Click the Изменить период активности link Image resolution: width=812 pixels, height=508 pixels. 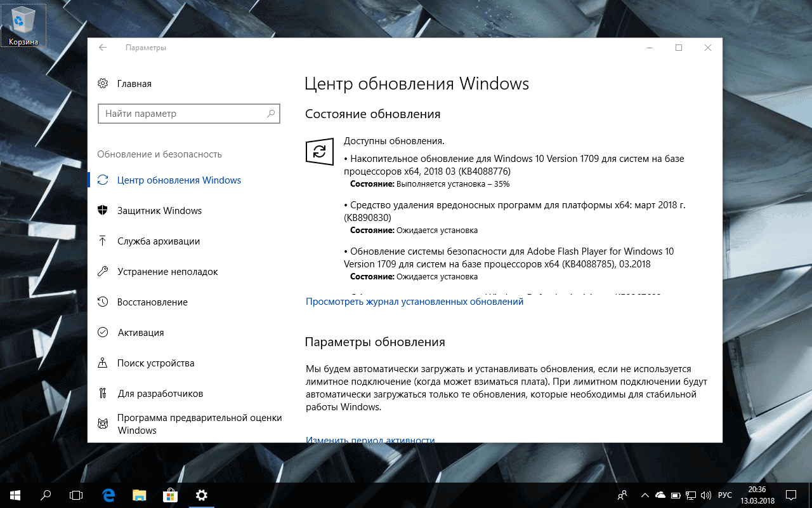tap(370, 440)
